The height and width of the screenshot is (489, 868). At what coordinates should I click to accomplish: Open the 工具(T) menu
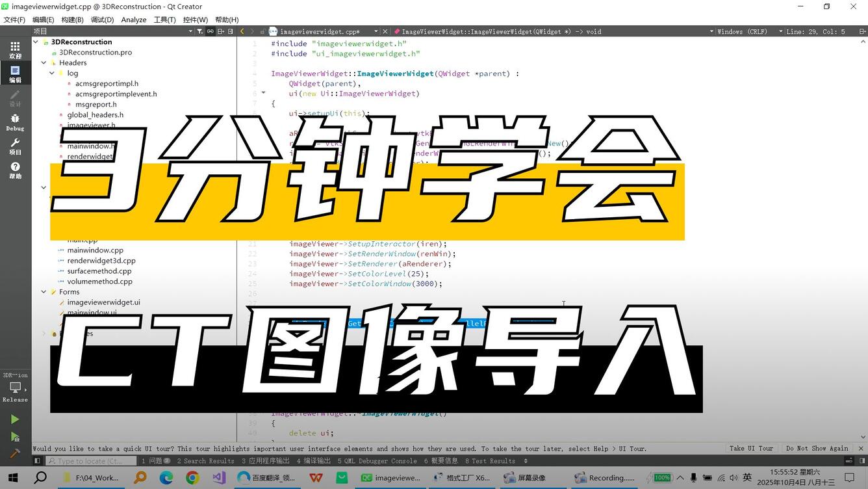point(164,20)
